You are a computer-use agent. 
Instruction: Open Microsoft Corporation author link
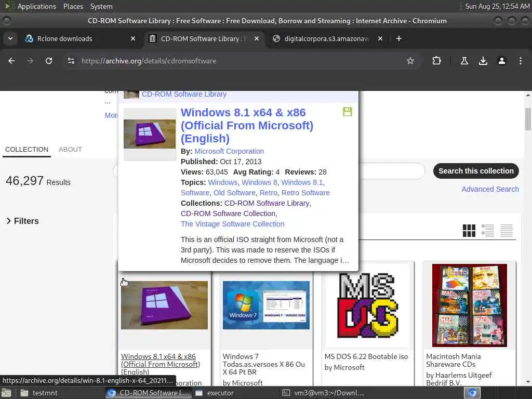229,151
